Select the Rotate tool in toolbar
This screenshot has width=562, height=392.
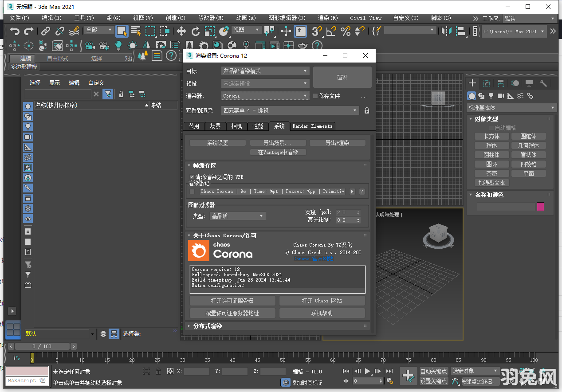(195, 31)
